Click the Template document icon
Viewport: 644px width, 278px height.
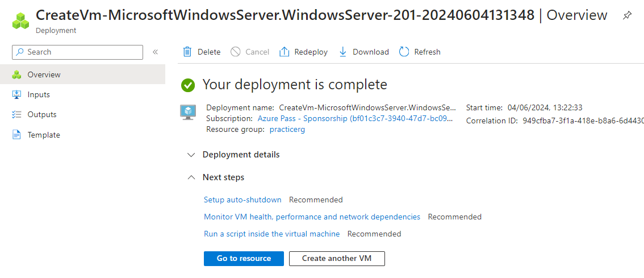16,135
